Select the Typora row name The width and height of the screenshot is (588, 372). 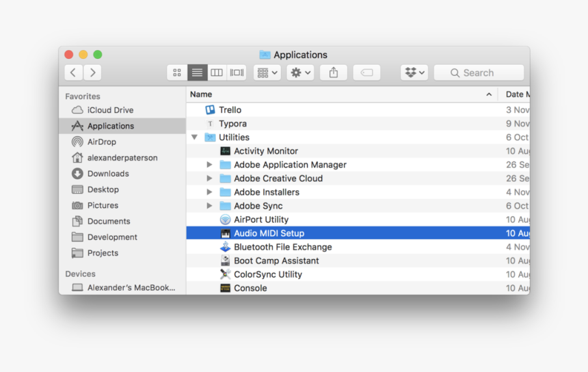tap(232, 124)
